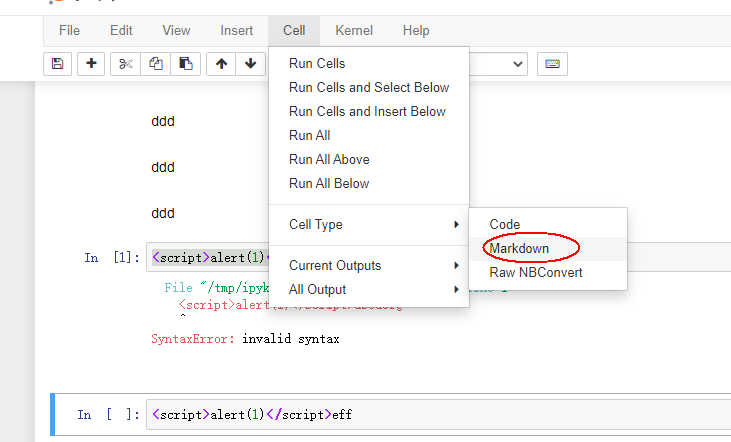This screenshot has height=442, width=731.
Task: Click the third ddd markdown line
Action: (163, 214)
